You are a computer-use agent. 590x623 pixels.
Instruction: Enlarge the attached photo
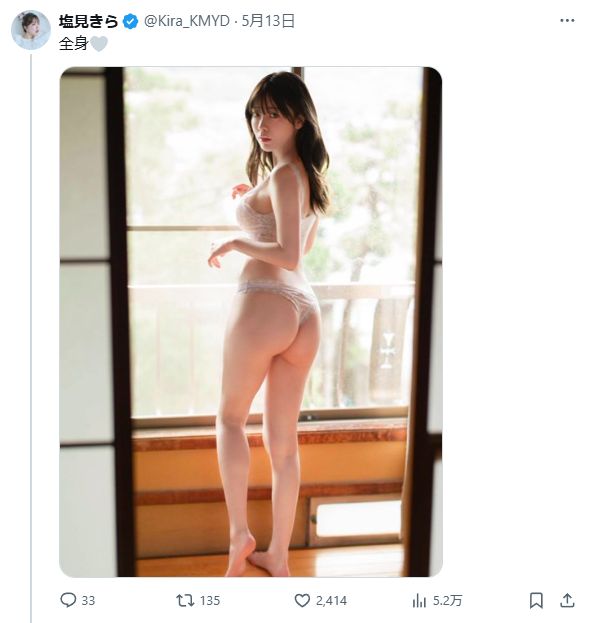pos(251,321)
